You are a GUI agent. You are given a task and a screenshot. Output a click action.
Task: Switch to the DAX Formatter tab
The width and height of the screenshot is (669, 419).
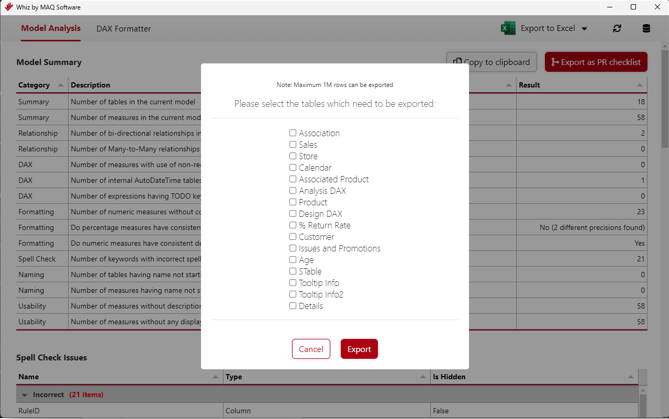coord(123,29)
